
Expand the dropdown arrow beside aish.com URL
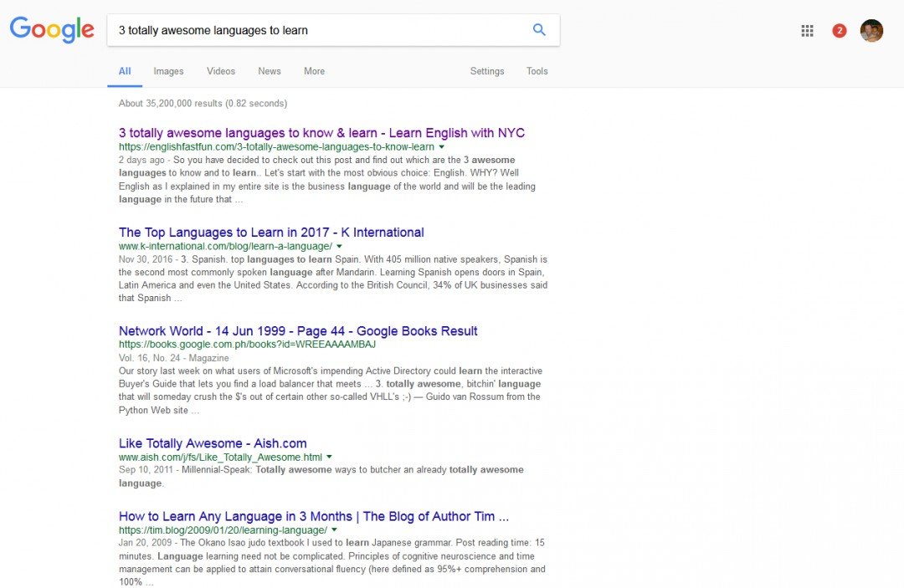click(x=329, y=458)
